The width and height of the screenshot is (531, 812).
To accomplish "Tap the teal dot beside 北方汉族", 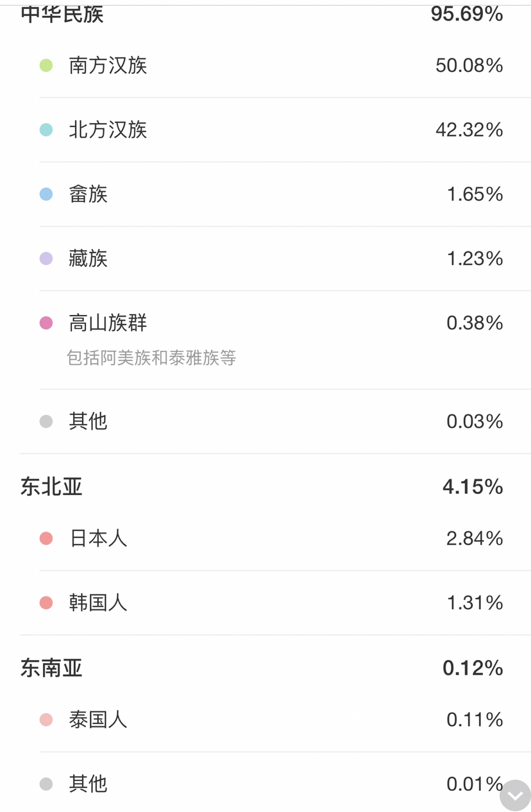I will click(46, 130).
